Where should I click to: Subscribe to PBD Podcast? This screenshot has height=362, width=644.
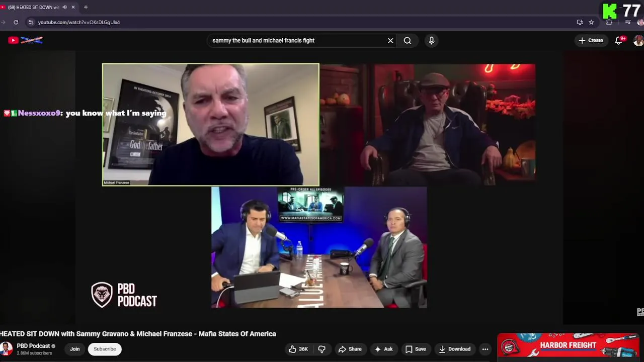(x=105, y=349)
